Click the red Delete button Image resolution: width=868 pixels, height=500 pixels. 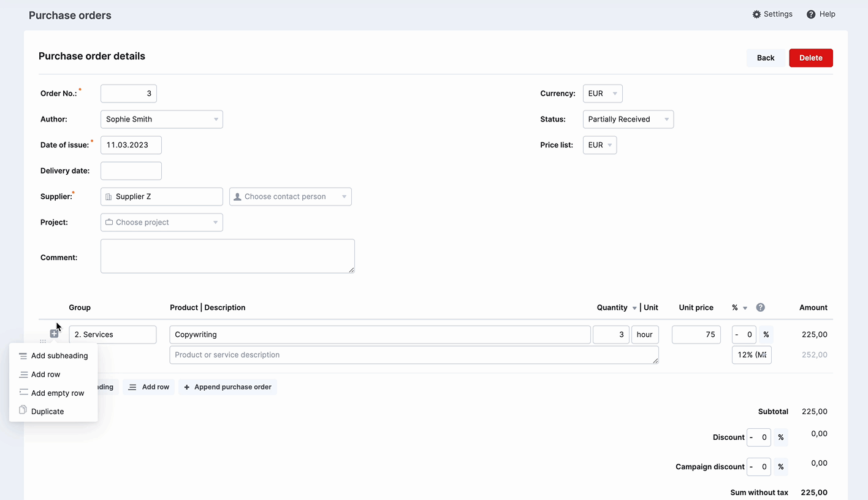(x=811, y=58)
